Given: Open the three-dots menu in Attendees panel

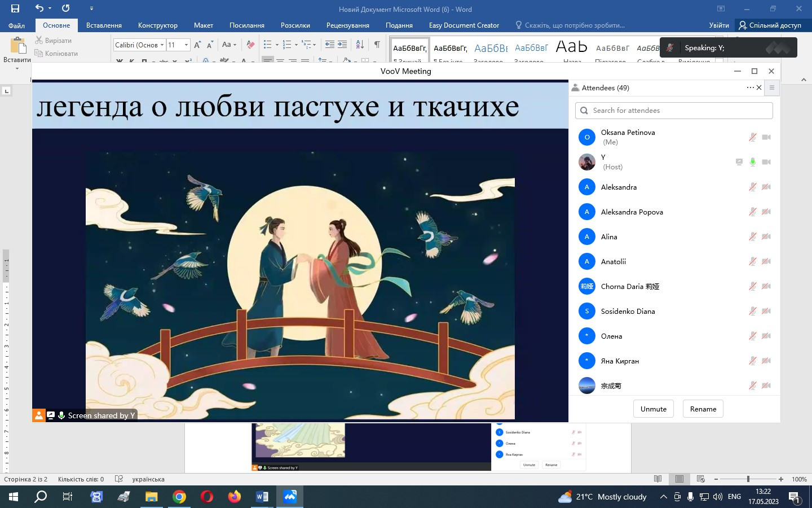Looking at the screenshot, I should pyautogui.click(x=750, y=87).
